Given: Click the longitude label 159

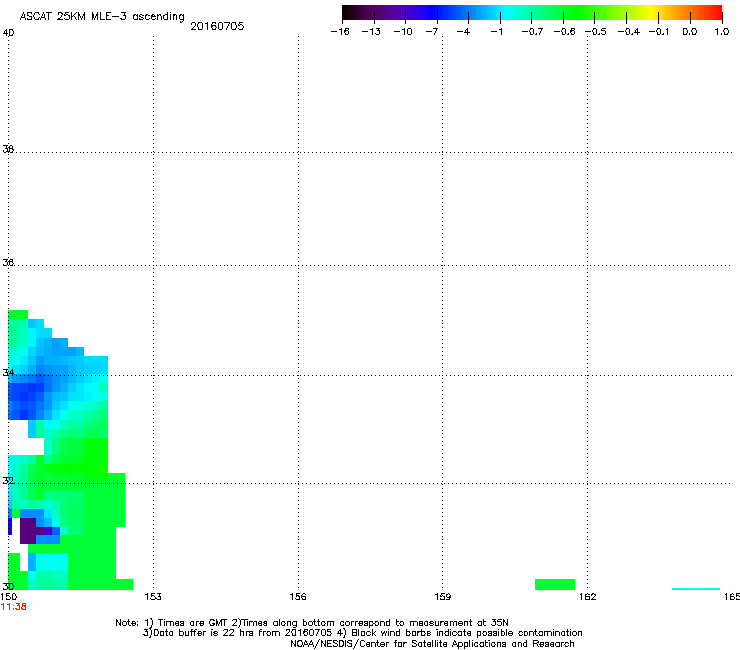Looking at the screenshot, I should point(443,597).
